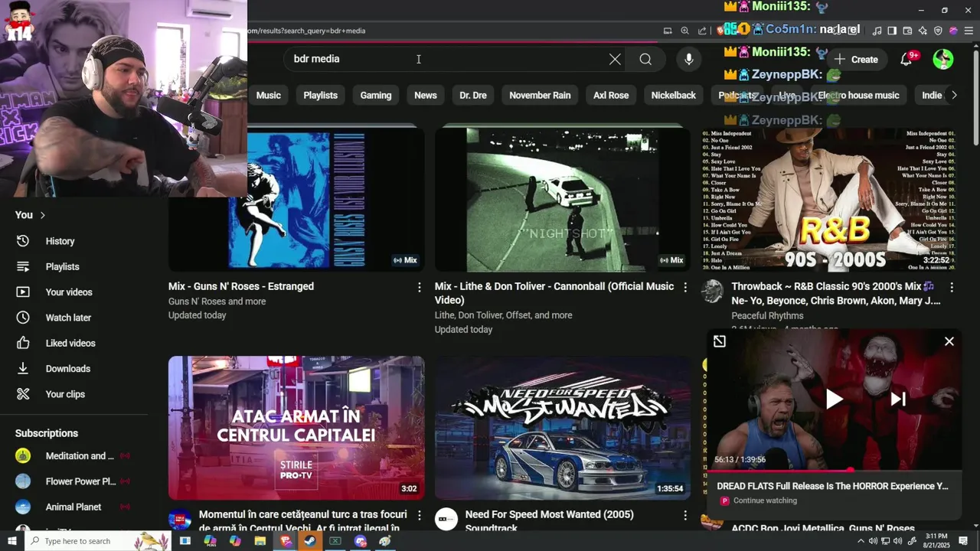The image size is (980, 551).
Task: Select the Nickelback filter chip
Action: pos(674,95)
